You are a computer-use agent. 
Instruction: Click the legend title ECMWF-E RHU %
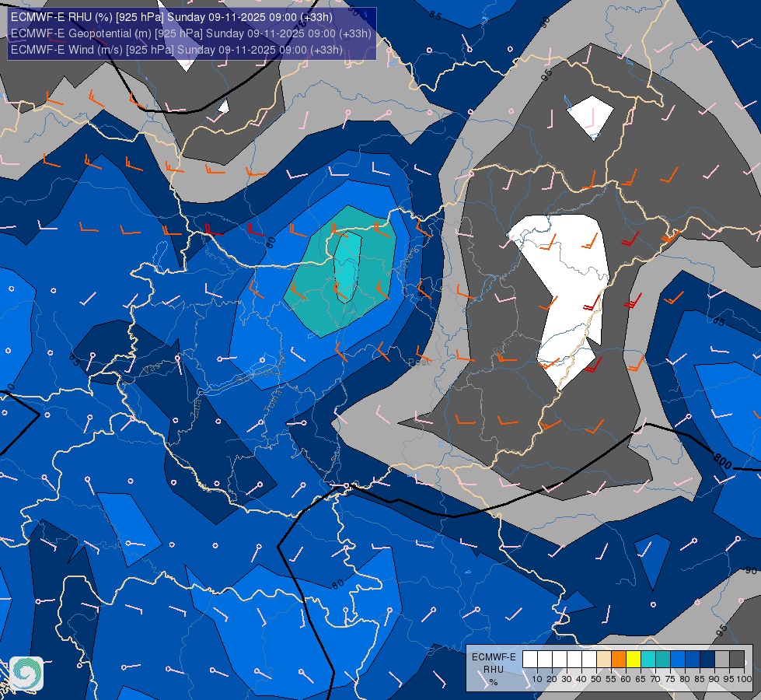coord(494,670)
